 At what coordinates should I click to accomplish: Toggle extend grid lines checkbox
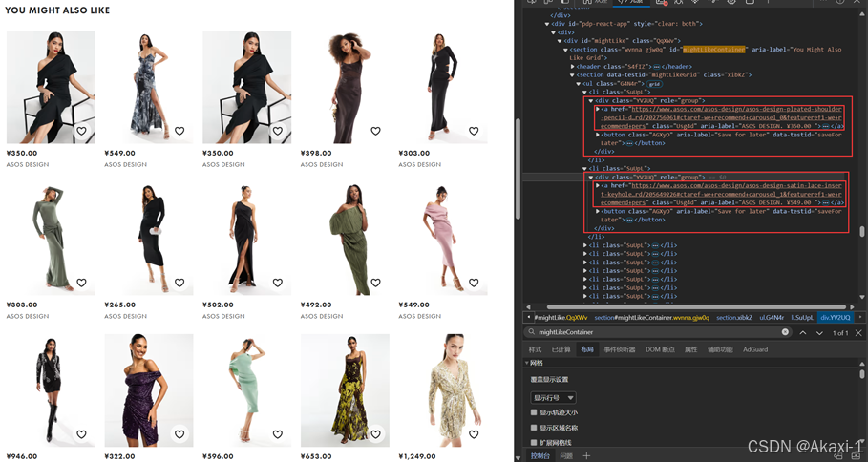534,442
